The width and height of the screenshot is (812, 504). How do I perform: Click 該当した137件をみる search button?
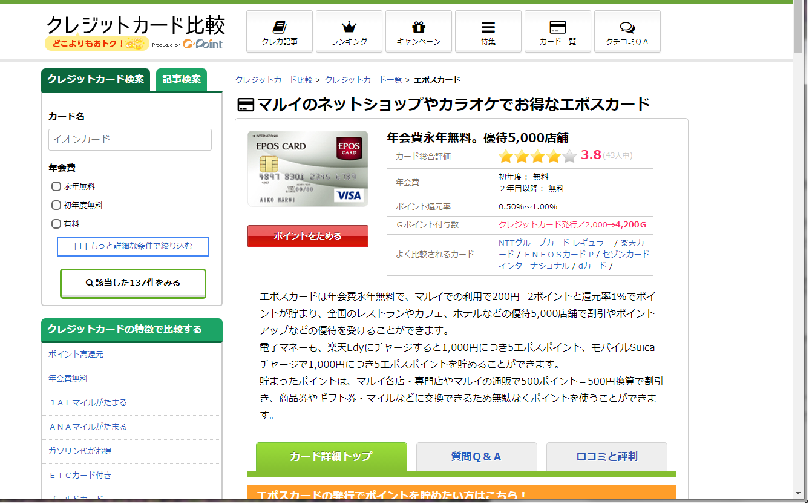click(x=133, y=283)
